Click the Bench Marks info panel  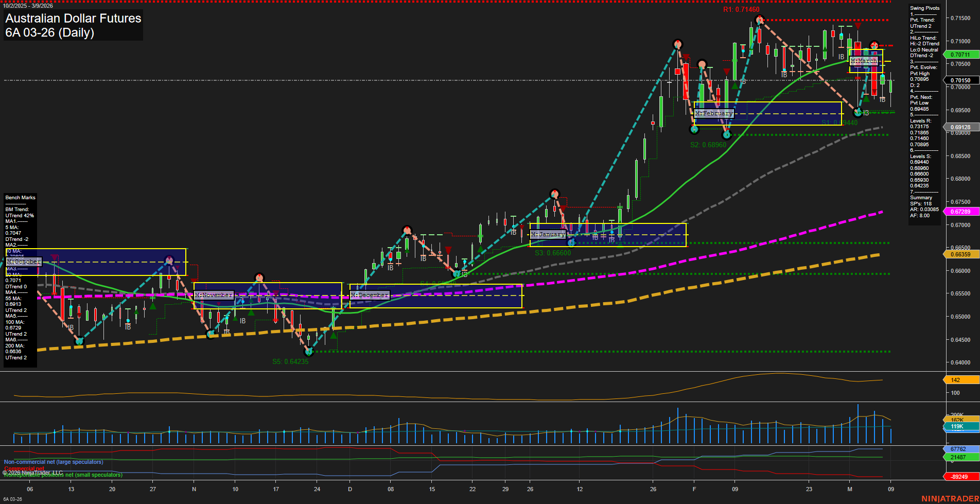pos(20,197)
